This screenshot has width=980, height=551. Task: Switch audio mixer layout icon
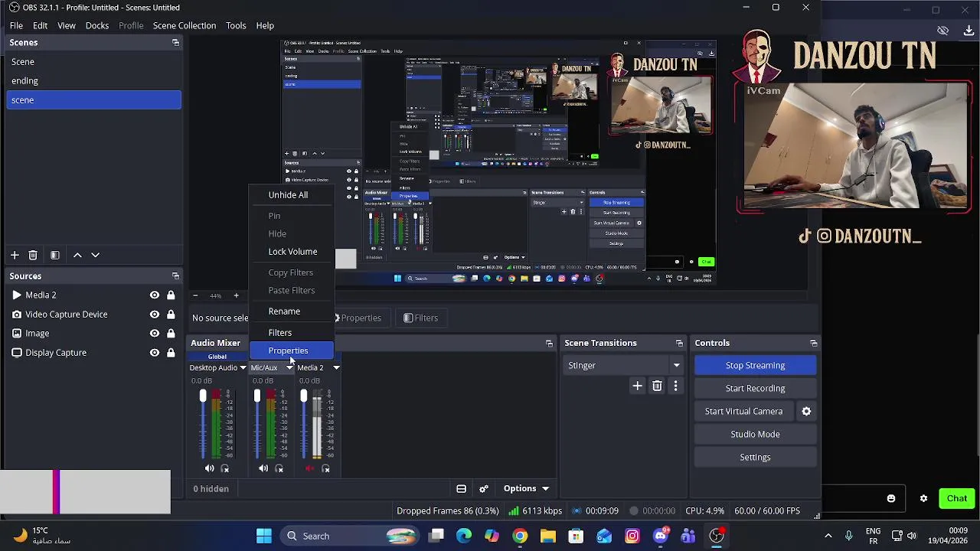pyautogui.click(x=461, y=489)
